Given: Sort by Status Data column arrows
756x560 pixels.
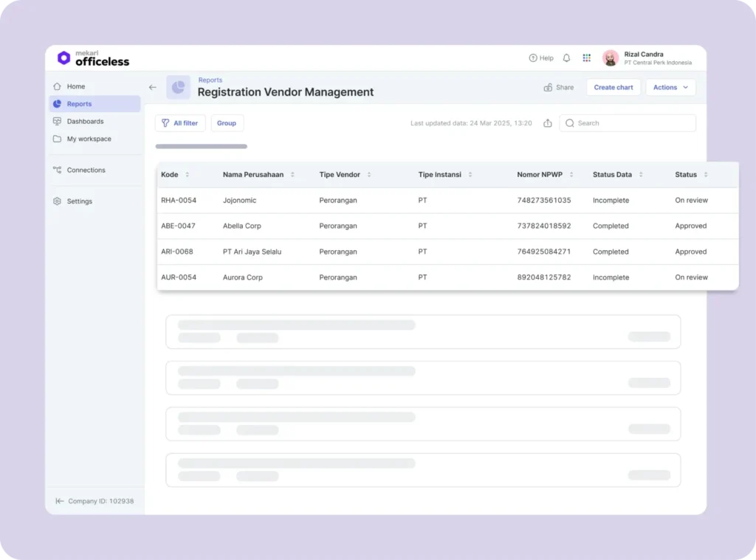Looking at the screenshot, I should 641,175.
